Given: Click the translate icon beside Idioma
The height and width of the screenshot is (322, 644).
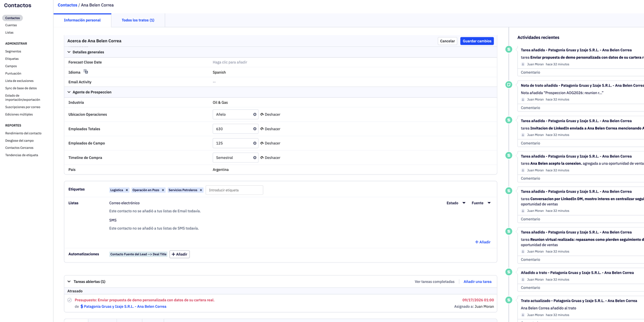Looking at the screenshot, I should click(86, 72).
